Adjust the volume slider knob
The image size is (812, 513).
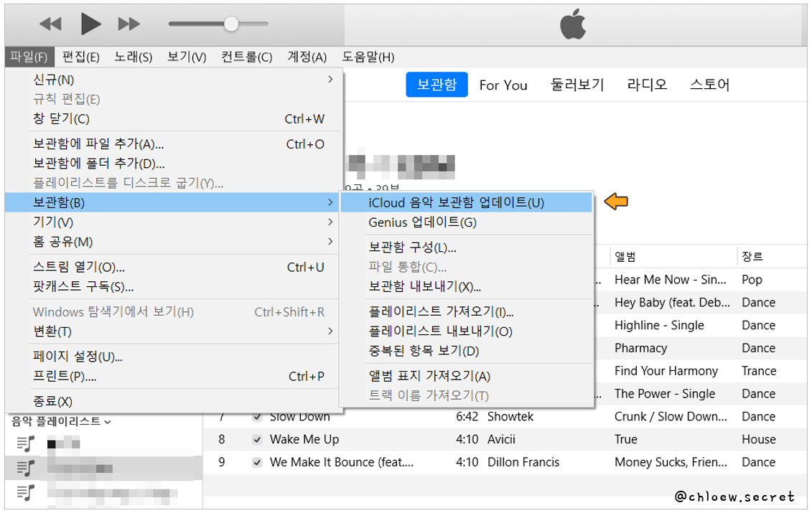coord(231,24)
